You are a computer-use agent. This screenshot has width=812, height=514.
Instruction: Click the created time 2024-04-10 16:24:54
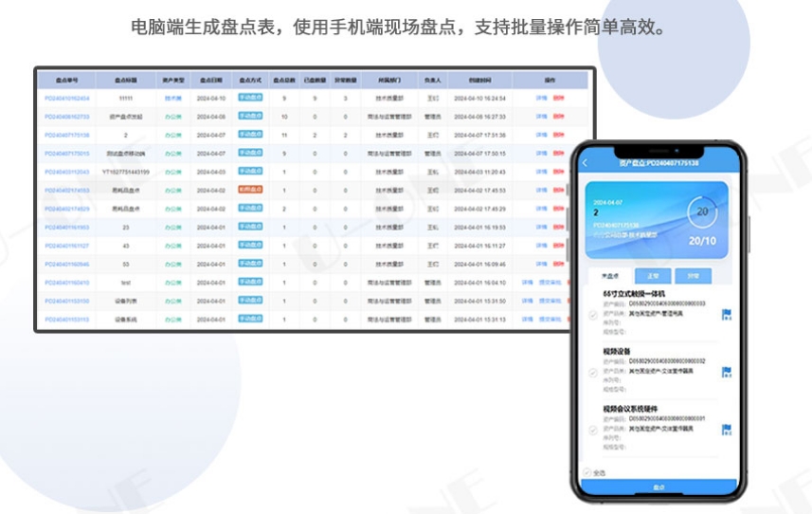[x=479, y=99]
